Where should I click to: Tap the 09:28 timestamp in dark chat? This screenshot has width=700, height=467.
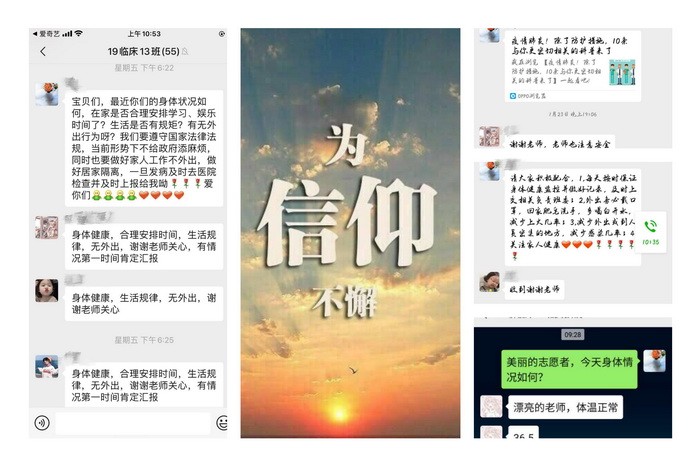tap(573, 334)
